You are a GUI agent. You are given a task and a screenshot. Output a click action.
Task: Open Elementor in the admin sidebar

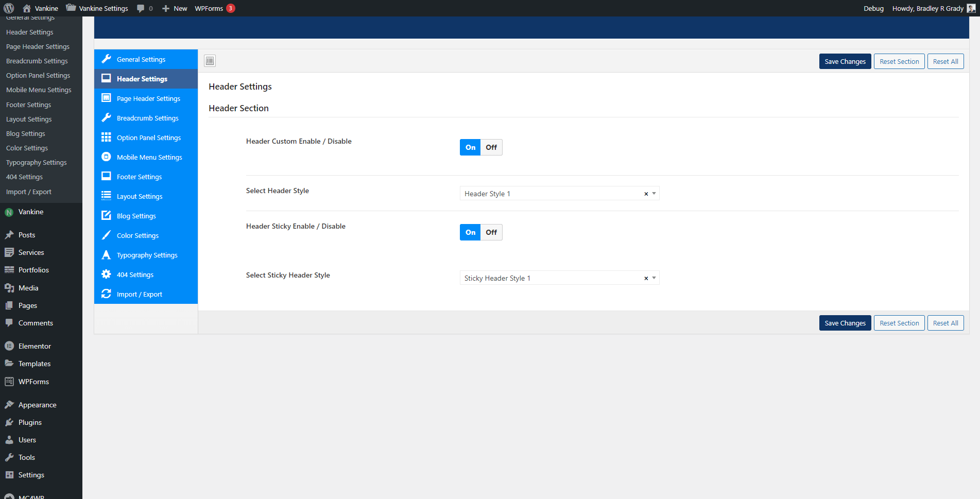pyautogui.click(x=35, y=346)
